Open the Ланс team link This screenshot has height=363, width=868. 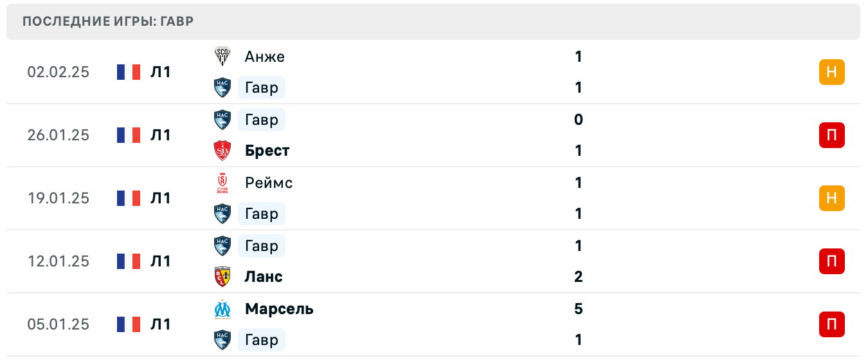(264, 277)
